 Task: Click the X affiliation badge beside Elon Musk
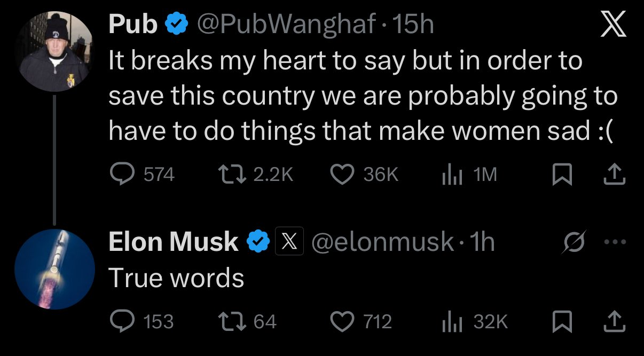pyautogui.click(x=289, y=242)
